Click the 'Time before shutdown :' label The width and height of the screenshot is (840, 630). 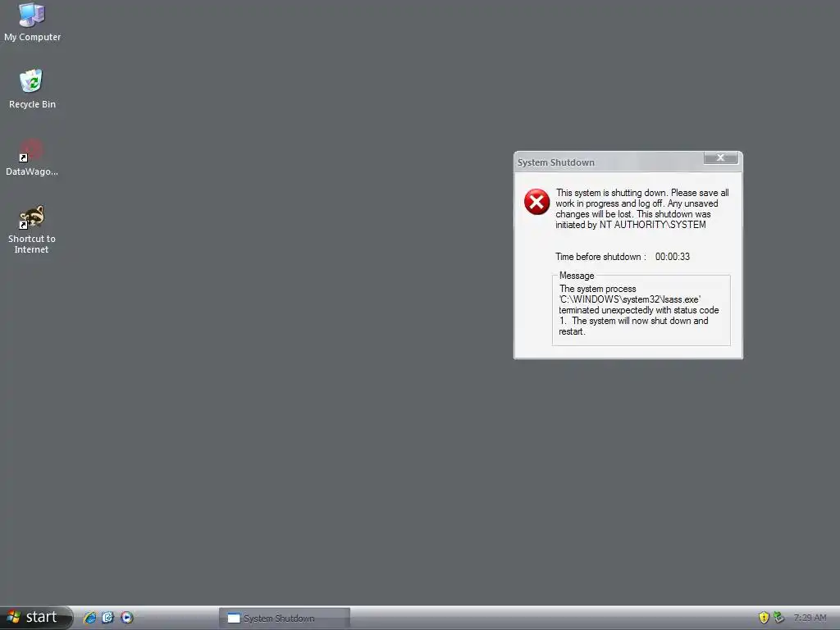tap(600, 257)
